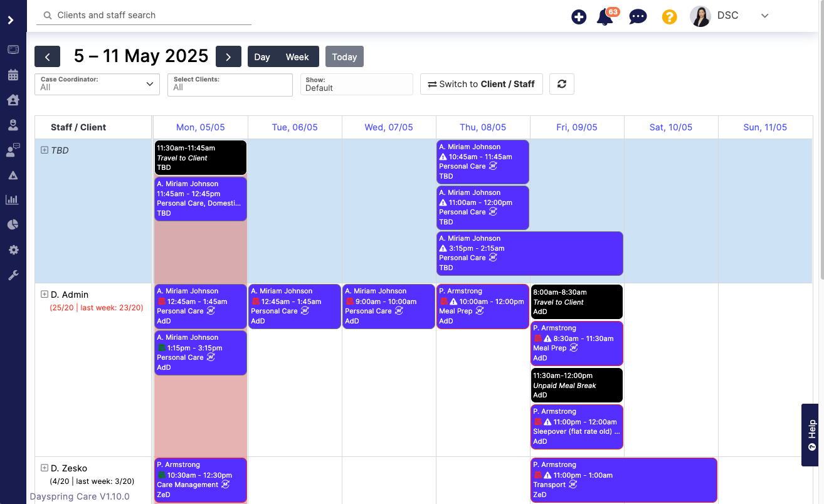Screen dimensions: 824x504
Task: Expand the D. Admin row
Action: (45, 294)
